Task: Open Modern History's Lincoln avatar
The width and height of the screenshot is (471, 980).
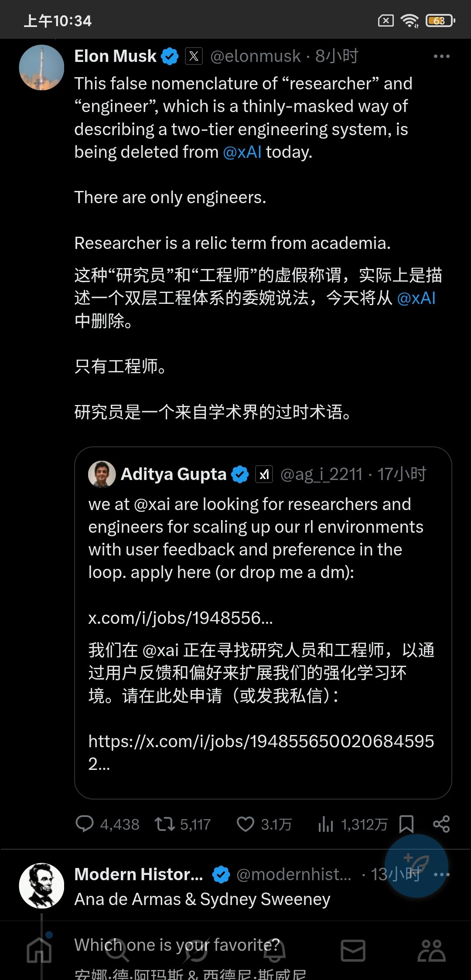Action: point(41,885)
